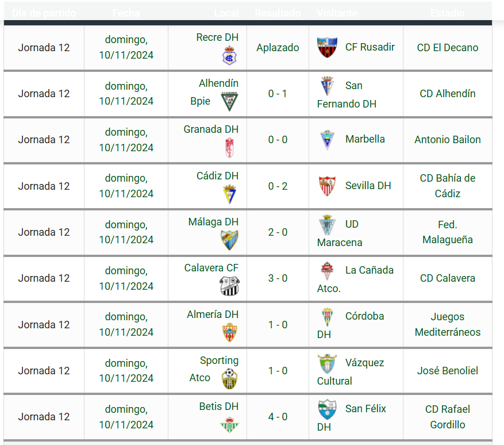Screen dimensions: 504x445
Task: Click the Betis DH green crest
Action: click(229, 425)
